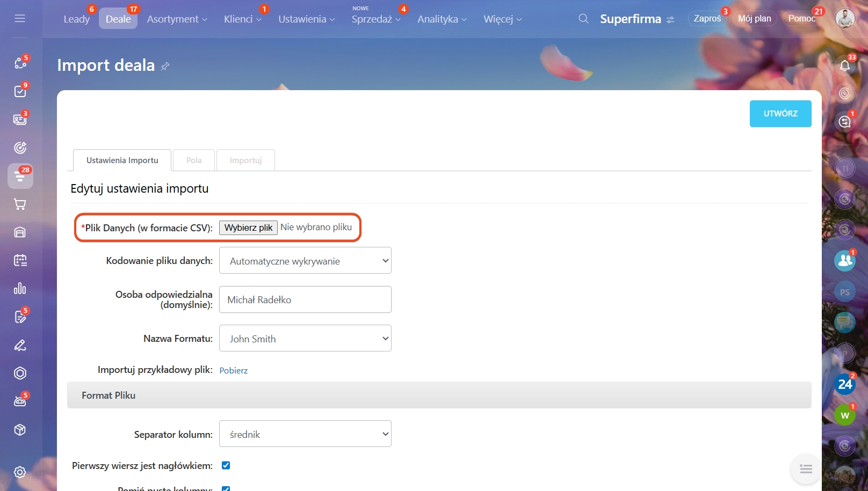The image size is (868, 491).
Task: Go to Leady in top navigation
Action: coord(77,19)
